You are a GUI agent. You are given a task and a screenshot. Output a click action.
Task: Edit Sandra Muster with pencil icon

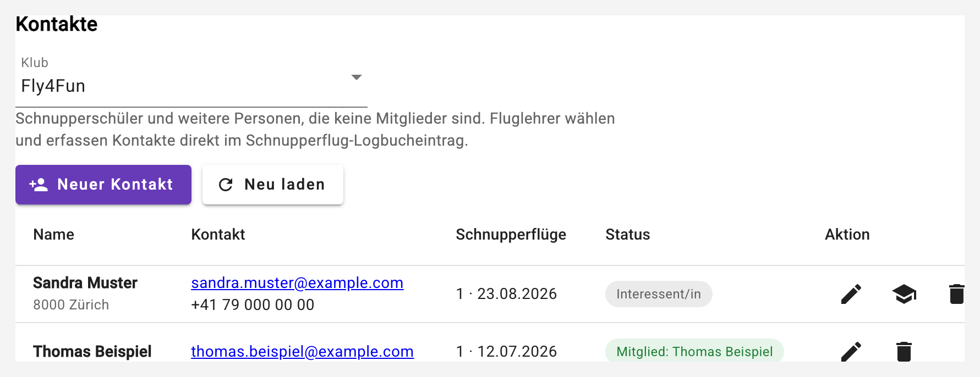click(851, 294)
